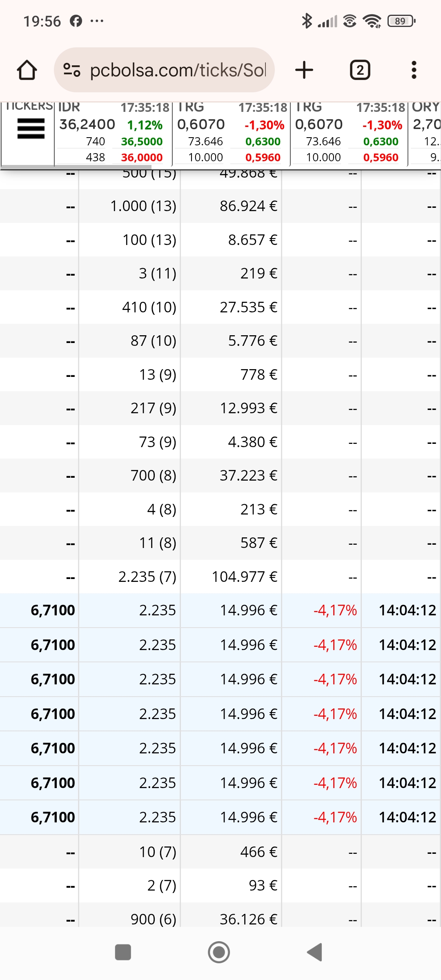Tap the Android recent apps square
The width and height of the screenshot is (441, 980).
[123, 952]
